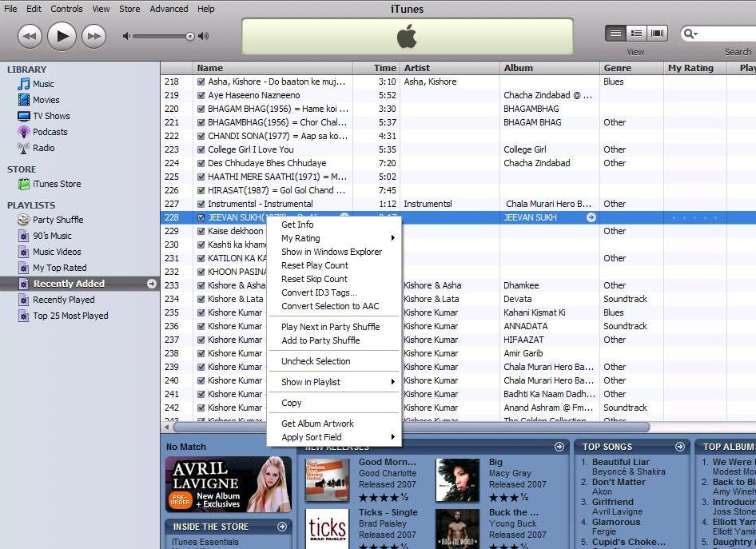Click the Next track fast-forward button
Image resolution: width=756 pixels, height=549 pixels.
tap(94, 36)
